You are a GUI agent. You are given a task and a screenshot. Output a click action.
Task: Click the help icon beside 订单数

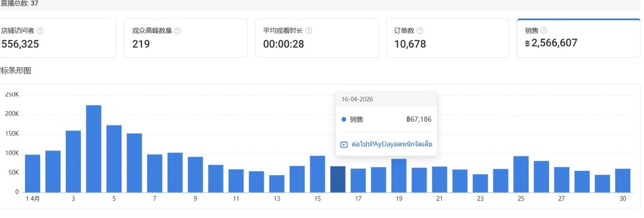pyautogui.click(x=420, y=31)
